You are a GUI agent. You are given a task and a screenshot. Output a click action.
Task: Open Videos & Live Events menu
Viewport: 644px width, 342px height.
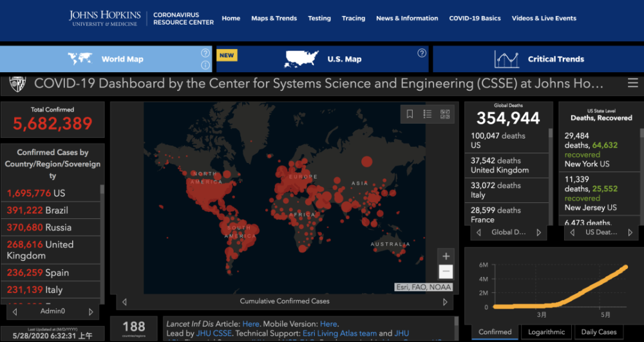pos(544,18)
